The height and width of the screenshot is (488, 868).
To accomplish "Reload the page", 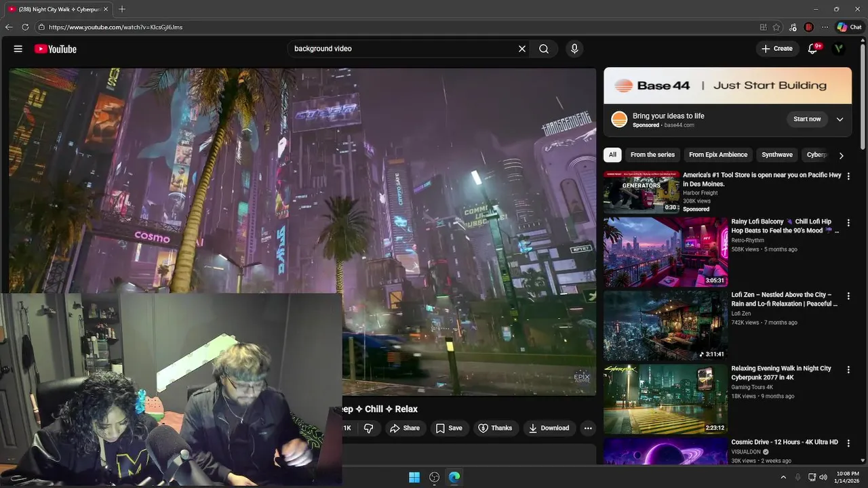I will tap(25, 27).
